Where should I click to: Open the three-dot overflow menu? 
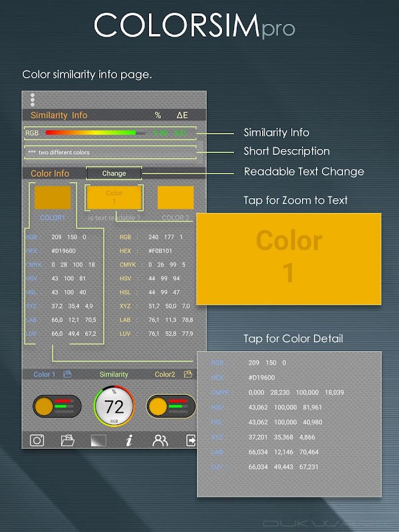click(33, 100)
